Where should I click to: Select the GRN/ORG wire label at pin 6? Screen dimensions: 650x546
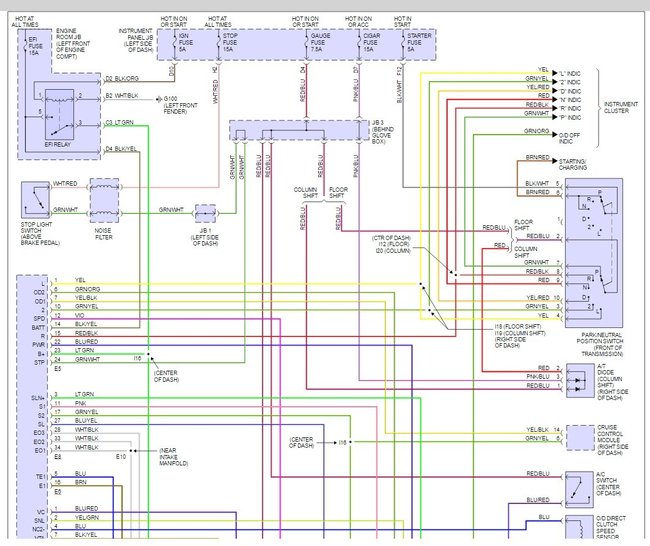(87, 289)
